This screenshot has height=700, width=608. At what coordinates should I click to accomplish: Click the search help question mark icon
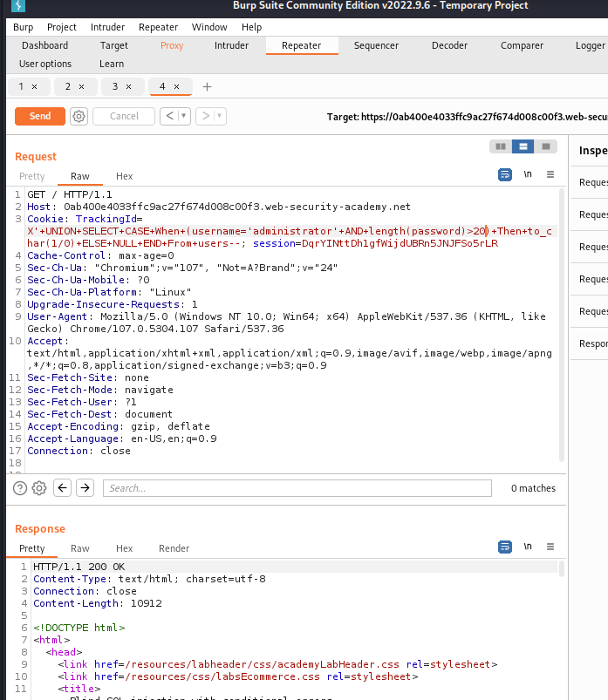tap(20, 488)
